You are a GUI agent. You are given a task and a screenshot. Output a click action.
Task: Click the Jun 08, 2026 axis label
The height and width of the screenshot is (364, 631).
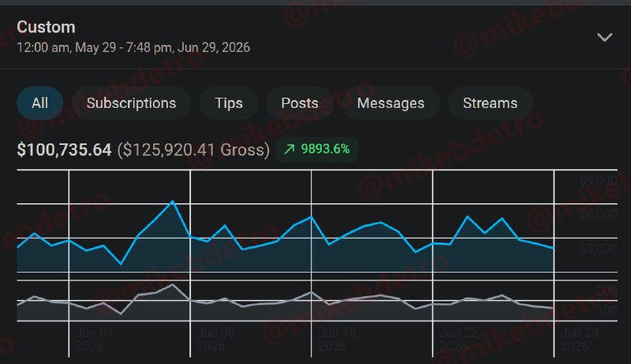(x=216, y=340)
